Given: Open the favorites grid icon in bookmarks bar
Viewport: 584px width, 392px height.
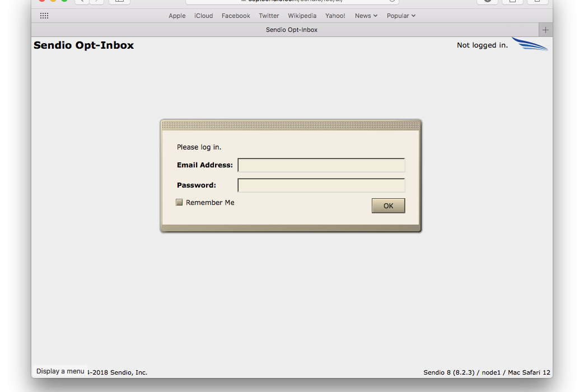Looking at the screenshot, I should coord(44,16).
